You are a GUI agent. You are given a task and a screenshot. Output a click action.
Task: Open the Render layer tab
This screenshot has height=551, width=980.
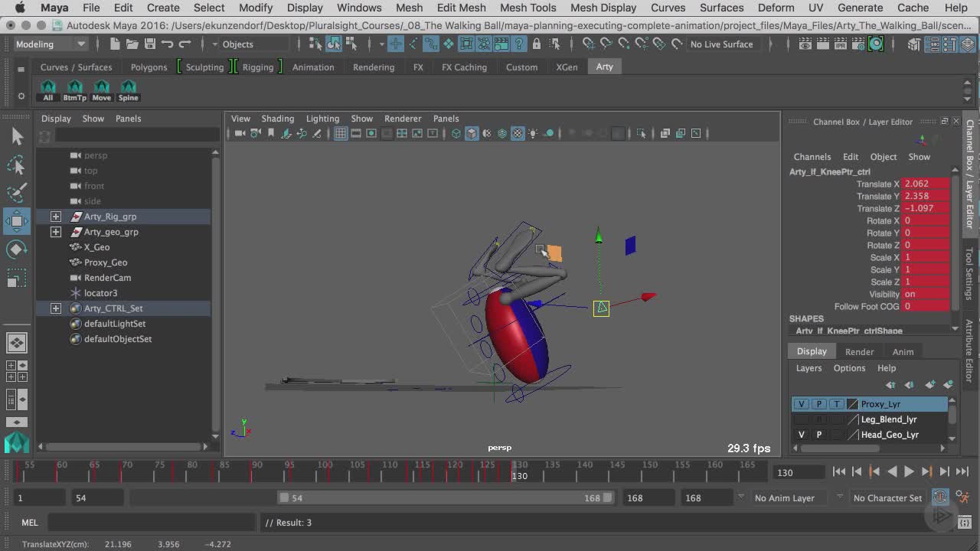click(859, 352)
